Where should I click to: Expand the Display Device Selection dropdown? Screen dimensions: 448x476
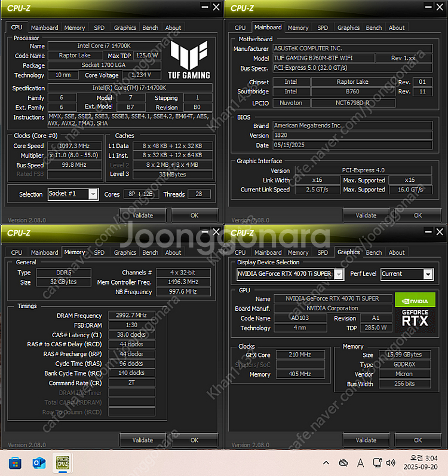[x=338, y=274]
